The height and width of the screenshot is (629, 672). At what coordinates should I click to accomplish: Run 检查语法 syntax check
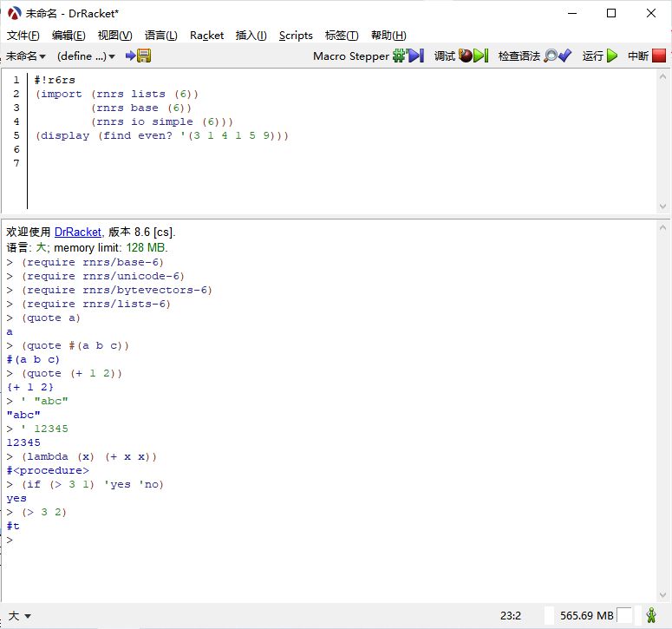coord(534,56)
